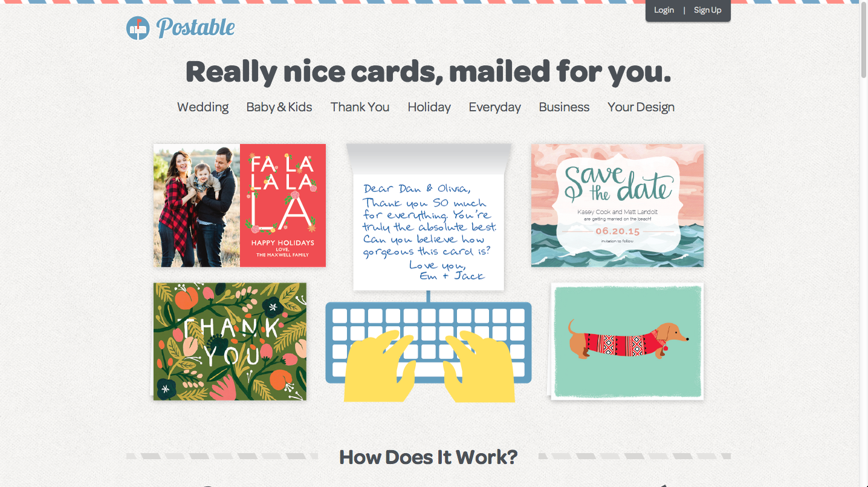Click the Login link
Screen dimensions: 868x487
[664, 10]
